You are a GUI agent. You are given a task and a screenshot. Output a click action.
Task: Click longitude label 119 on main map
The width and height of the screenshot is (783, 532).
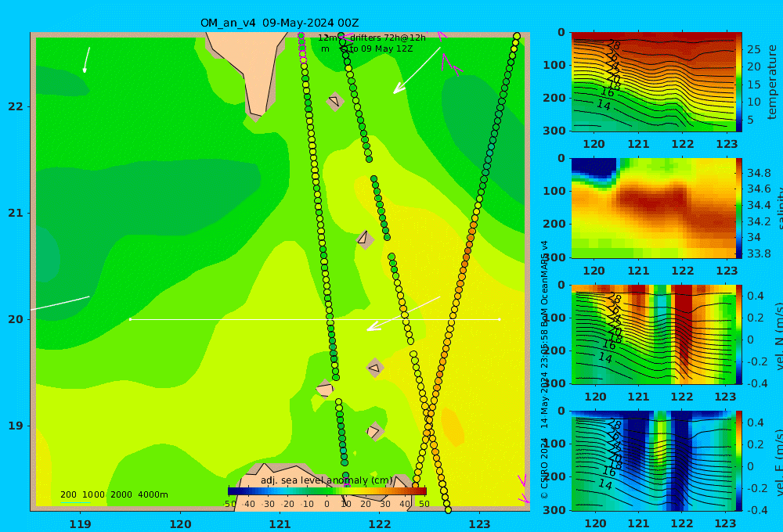click(80, 524)
